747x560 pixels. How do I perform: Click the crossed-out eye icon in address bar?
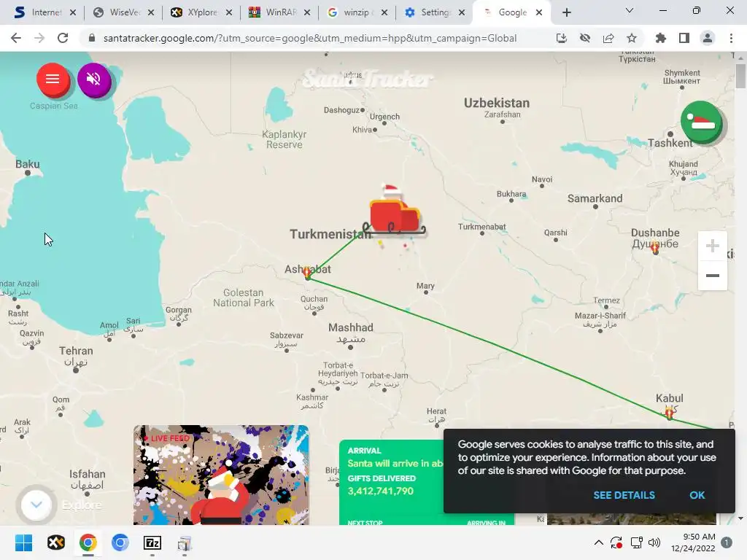[585, 38]
